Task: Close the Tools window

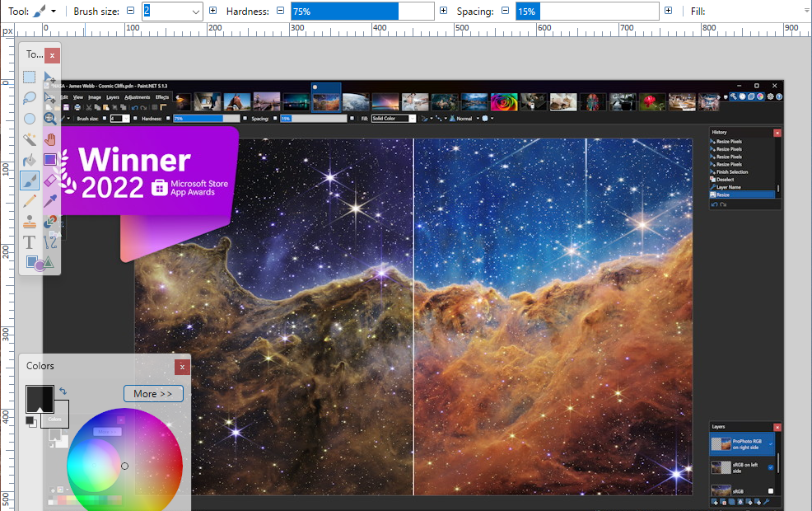Action: click(x=52, y=55)
